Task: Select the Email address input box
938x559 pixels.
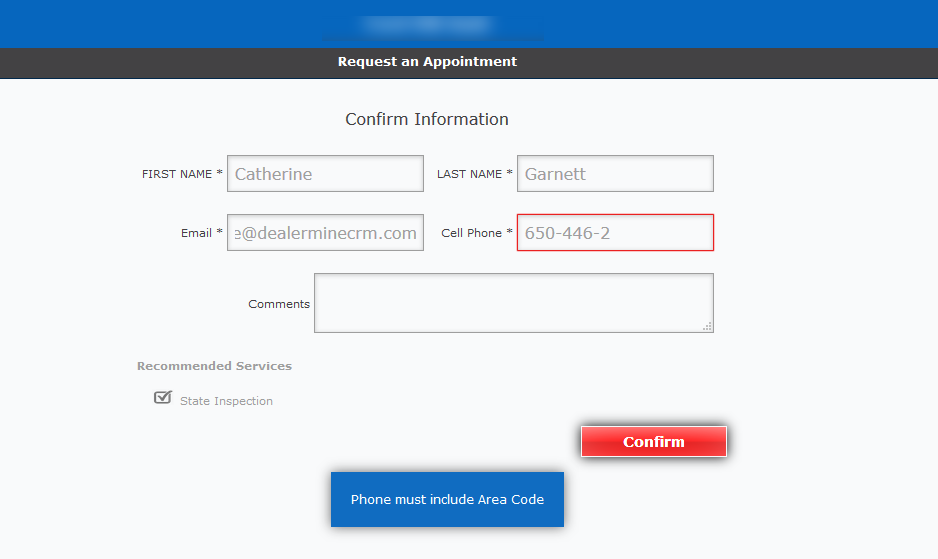Action: pos(325,233)
